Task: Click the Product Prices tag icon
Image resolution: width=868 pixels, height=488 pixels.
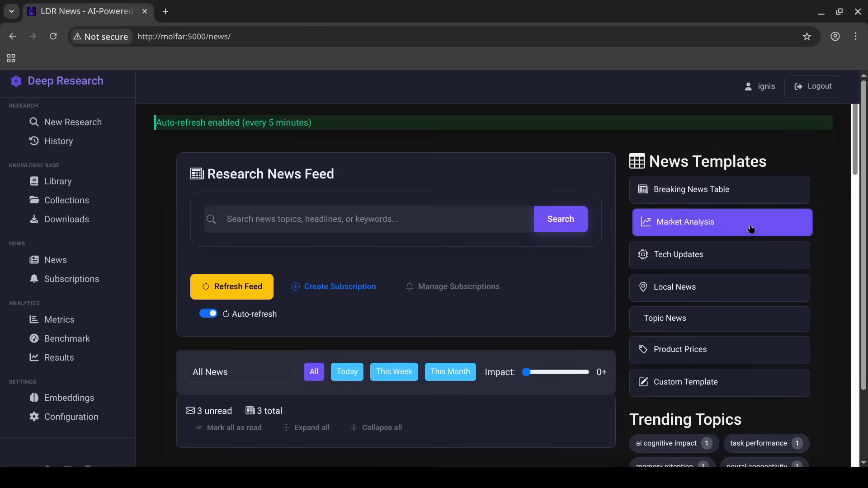Action: pyautogui.click(x=643, y=349)
